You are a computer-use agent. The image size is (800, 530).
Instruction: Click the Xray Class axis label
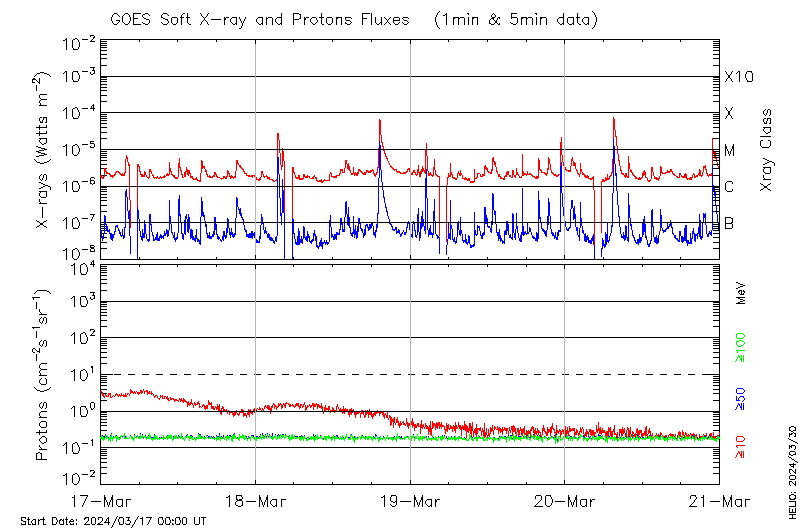767,150
